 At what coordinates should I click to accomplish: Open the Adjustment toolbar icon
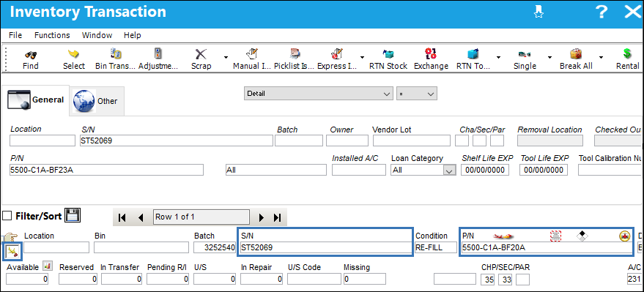[x=158, y=53]
